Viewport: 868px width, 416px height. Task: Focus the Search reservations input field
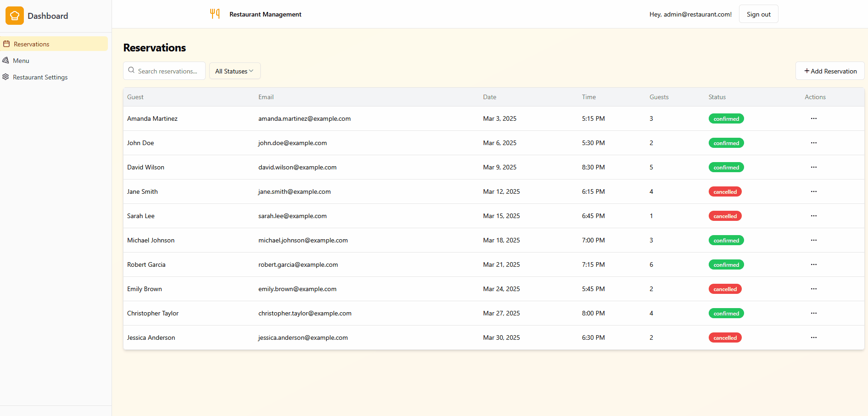point(168,71)
